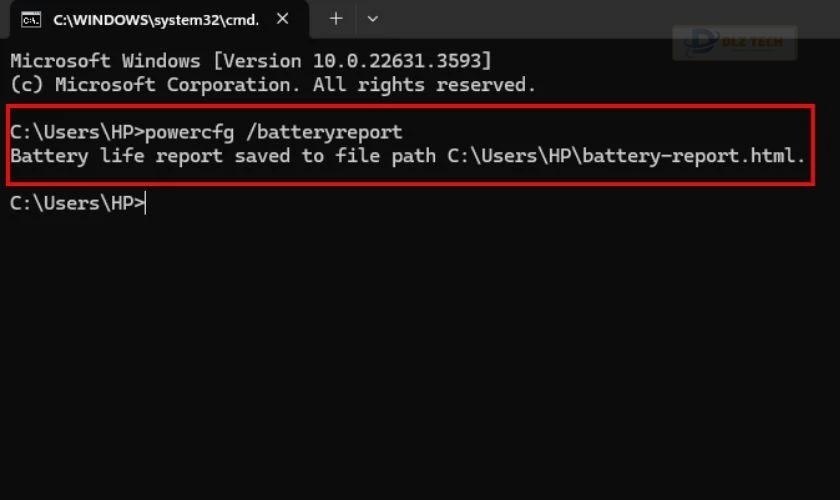Select the C:\WINDOWS\system32\cmd. tab

159,19
